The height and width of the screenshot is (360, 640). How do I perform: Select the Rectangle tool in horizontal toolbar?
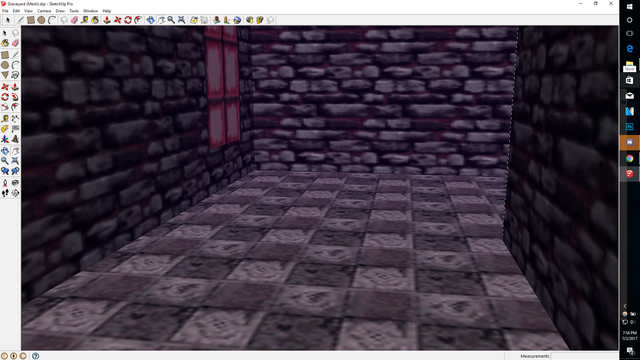pos(31,20)
